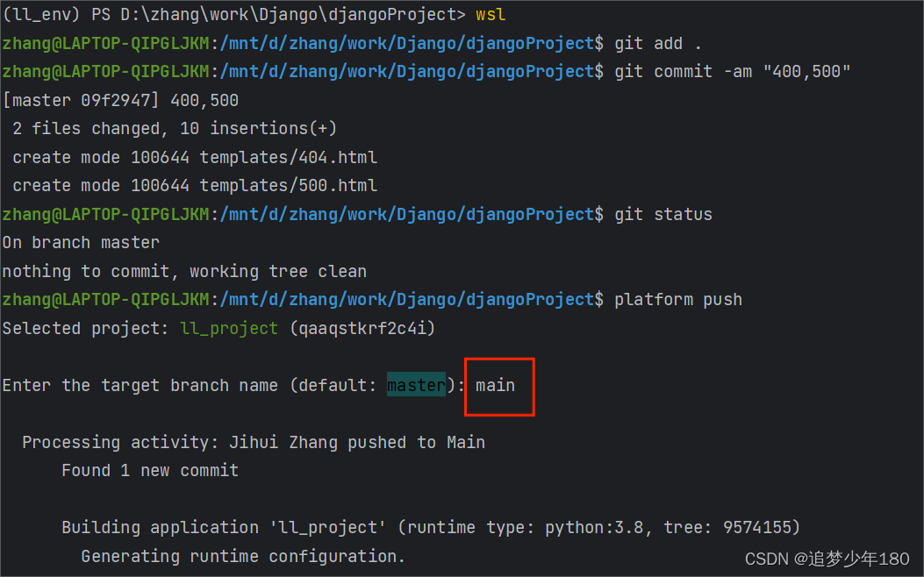The height and width of the screenshot is (577, 924).
Task: Click the main branch input in red box
Action: click(x=495, y=385)
